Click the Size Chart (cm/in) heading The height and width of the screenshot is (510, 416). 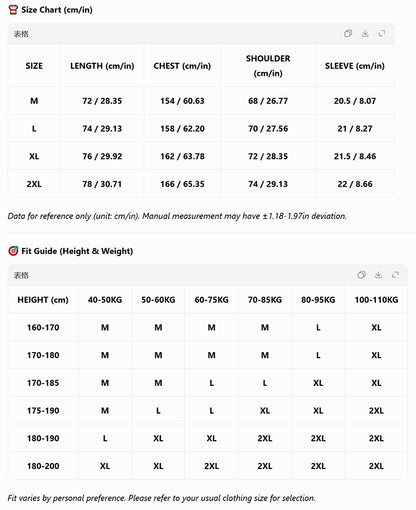point(57,10)
